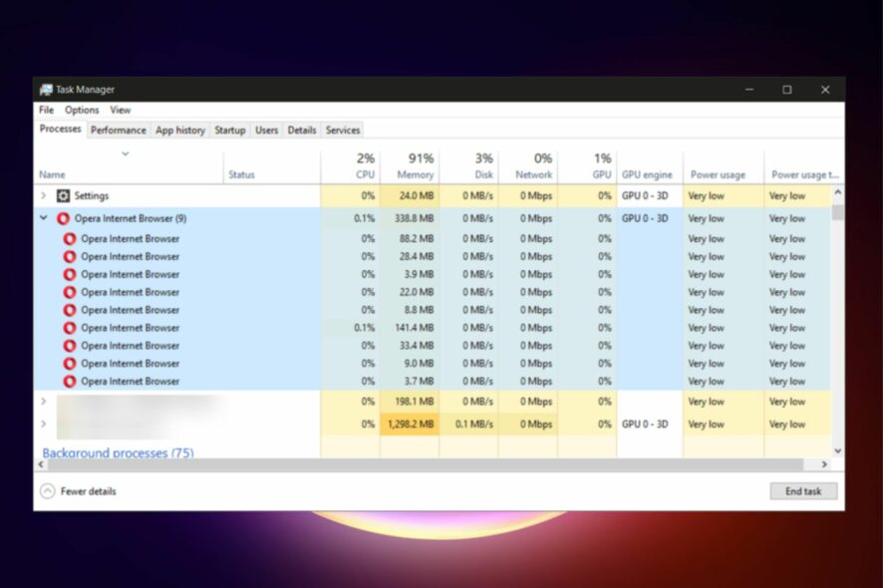
Task: Collapse the Opera Internet Browser (9) group
Action: (x=44, y=218)
